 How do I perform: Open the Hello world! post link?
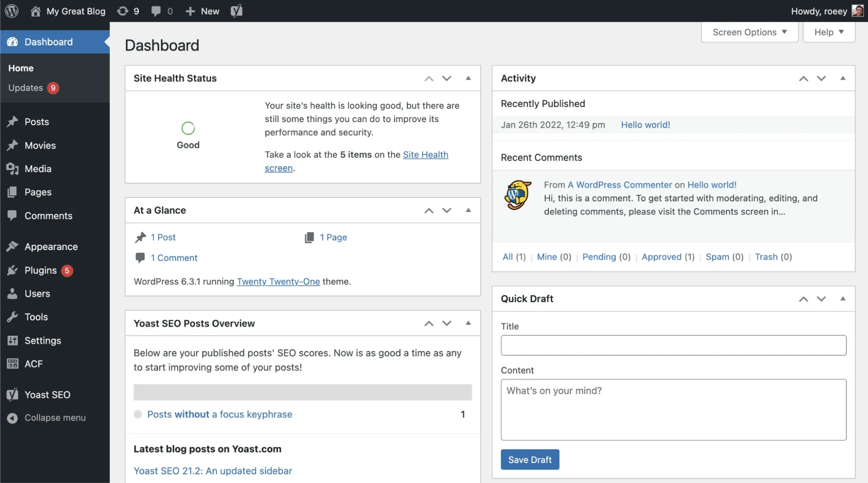645,125
